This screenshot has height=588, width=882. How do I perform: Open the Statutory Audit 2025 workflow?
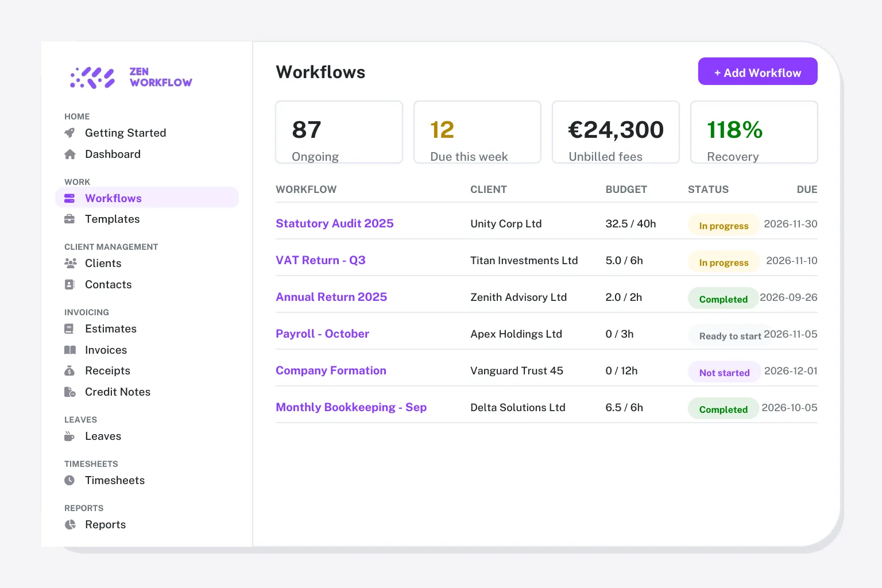click(x=335, y=224)
